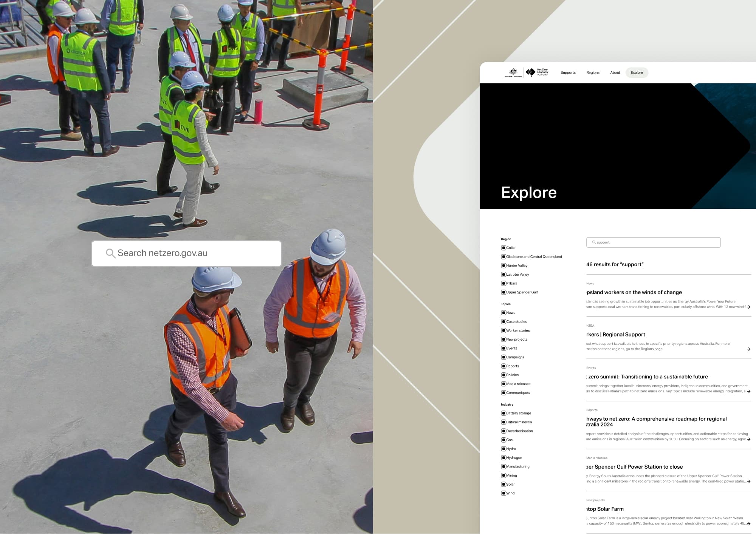Screen dimensions: 756x534
Task: Click the Australian Government crest icon
Action: tap(513, 72)
